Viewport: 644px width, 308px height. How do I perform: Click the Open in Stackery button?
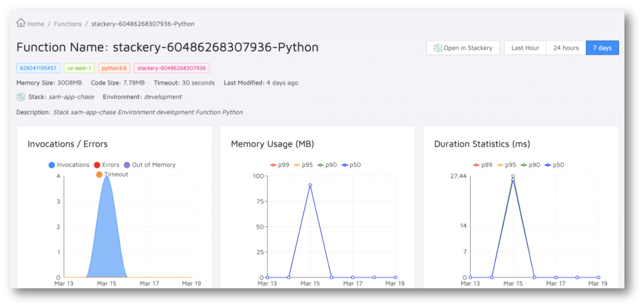click(463, 48)
